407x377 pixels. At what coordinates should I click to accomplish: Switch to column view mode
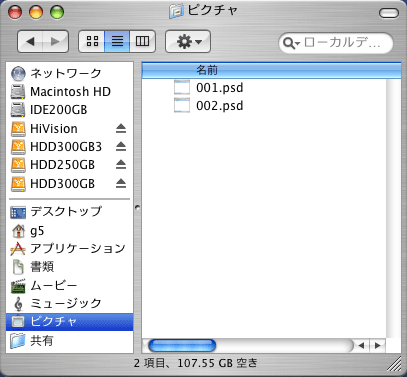pyautogui.click(x=142, y=41)
